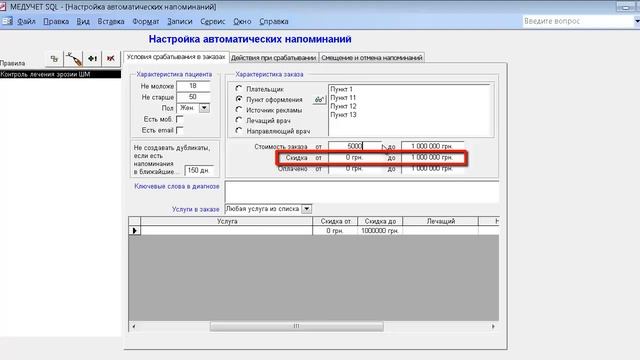
Task: Click the Ключевые слова в диагнозе text box
Action: tap(362, 192)
